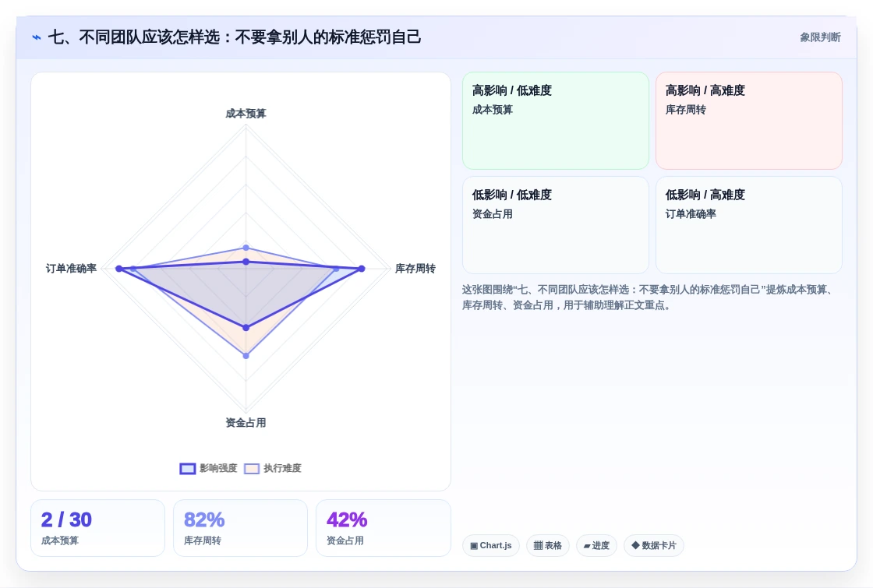Click the 82% 库存周转 stat card
873x588 pixels.
241,528
